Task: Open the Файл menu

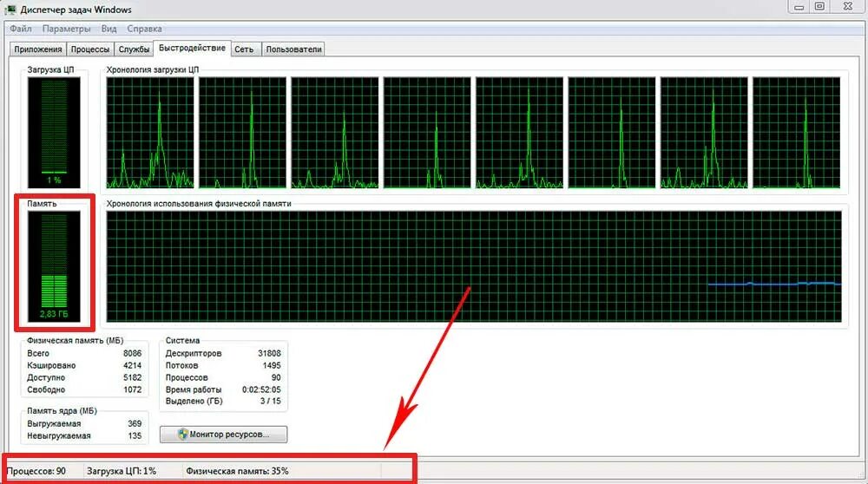Action: point(21,29)
